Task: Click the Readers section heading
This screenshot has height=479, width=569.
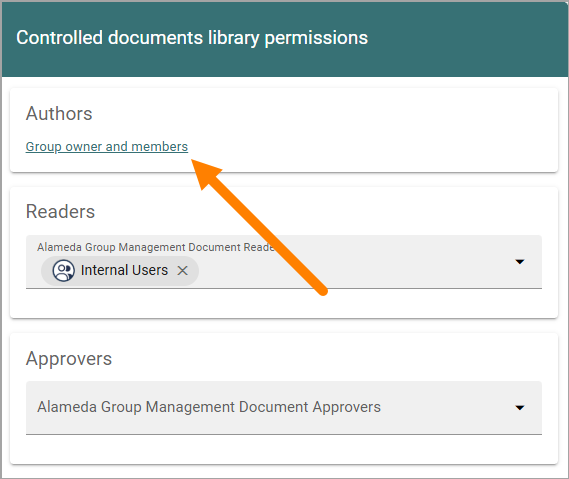Action: [x=60, y=212]
